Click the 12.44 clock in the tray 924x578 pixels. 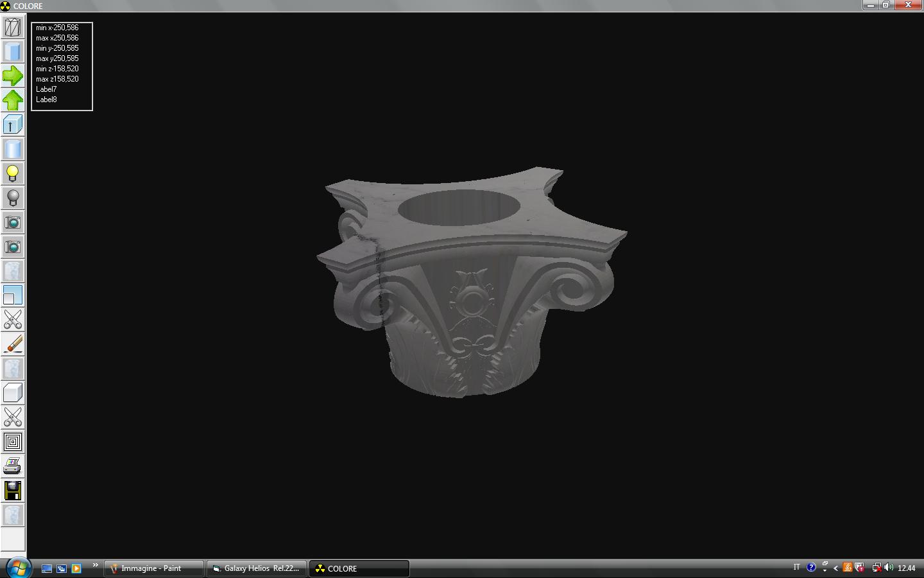click(x=907, y=568)
